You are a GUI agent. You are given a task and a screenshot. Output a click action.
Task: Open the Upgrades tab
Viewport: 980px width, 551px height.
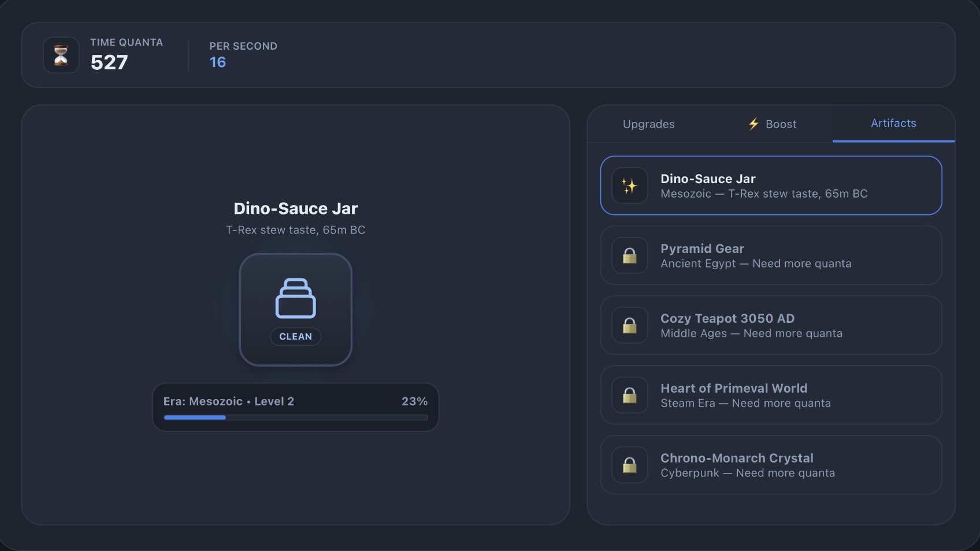(648, 124)
